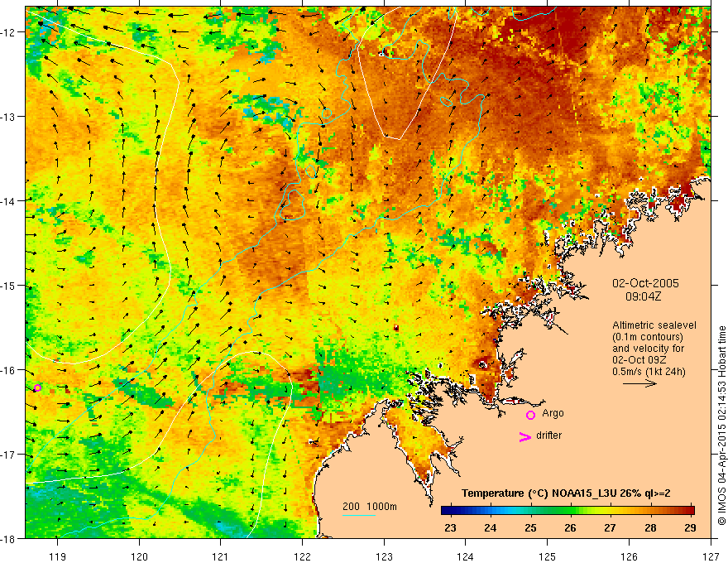Click the longitude axis label 126

point(629,556)
